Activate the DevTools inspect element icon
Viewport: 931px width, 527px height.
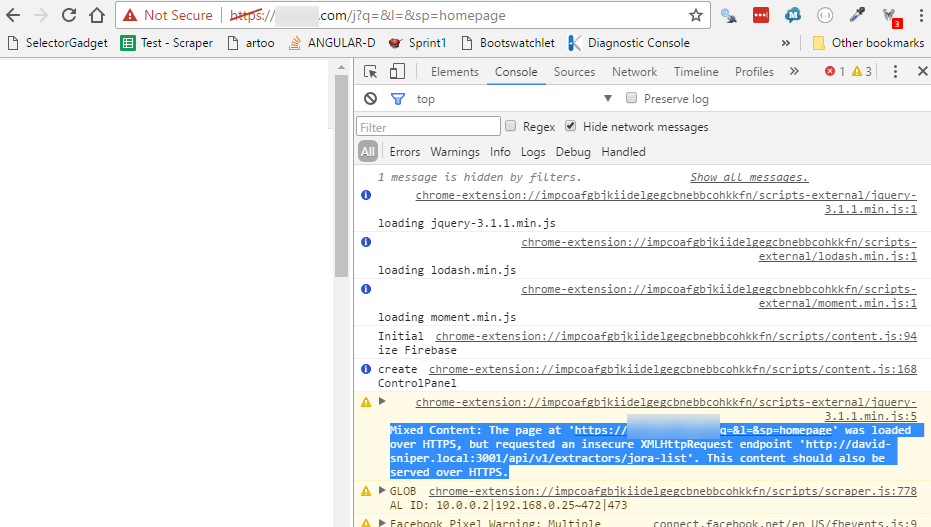tap(370, 72)
